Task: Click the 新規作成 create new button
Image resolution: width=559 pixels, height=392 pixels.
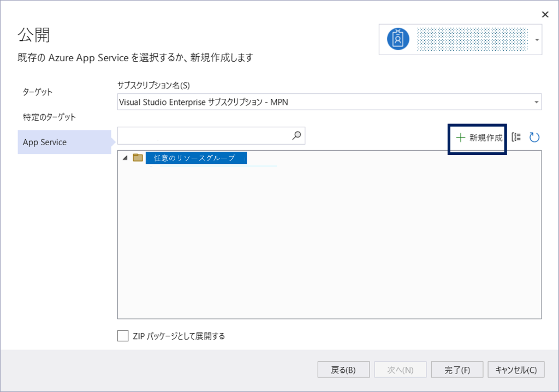Action: click(479, 138)
